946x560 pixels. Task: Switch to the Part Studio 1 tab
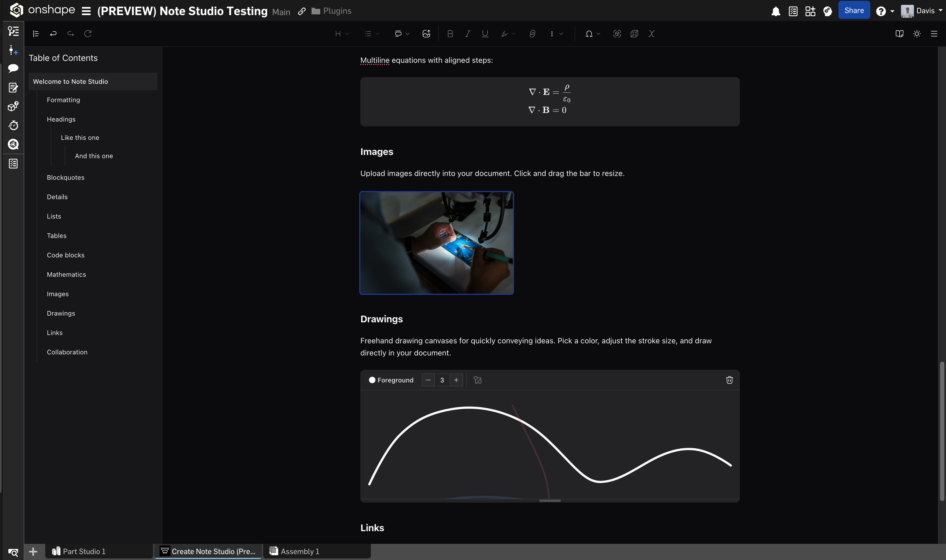(84, 551)
